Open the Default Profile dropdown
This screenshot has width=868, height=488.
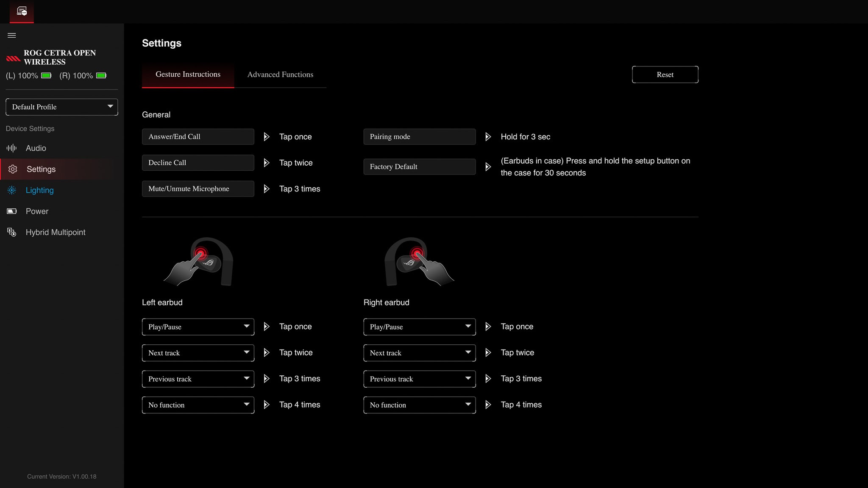[x=62, y=107]
